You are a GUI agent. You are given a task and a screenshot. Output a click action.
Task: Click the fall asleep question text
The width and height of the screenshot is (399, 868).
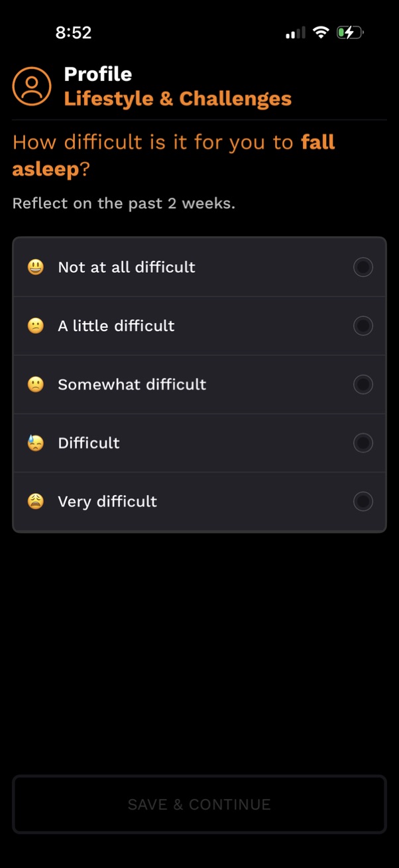click(174, 155)
